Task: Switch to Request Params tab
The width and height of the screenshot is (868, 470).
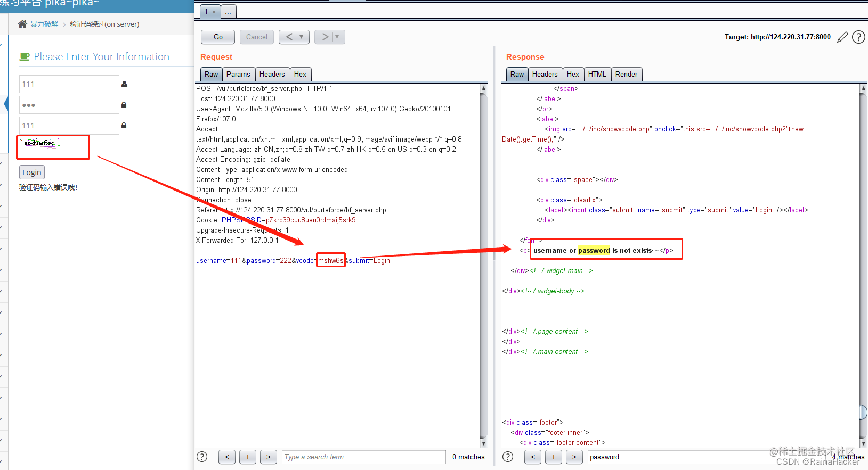Action: (x=238, y=74)
